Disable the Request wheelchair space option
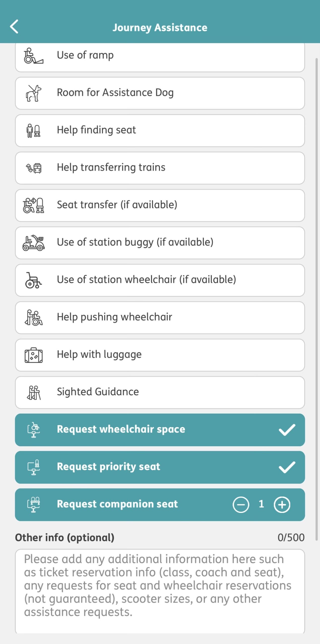Image resolution: width=320 pixels, height=644 pixels. 160,429
